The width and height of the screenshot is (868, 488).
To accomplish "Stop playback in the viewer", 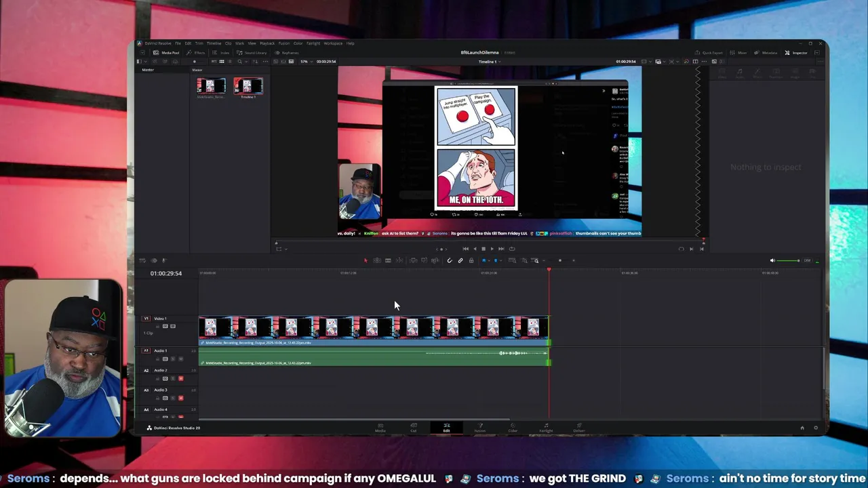I will [x=483, y=249].
